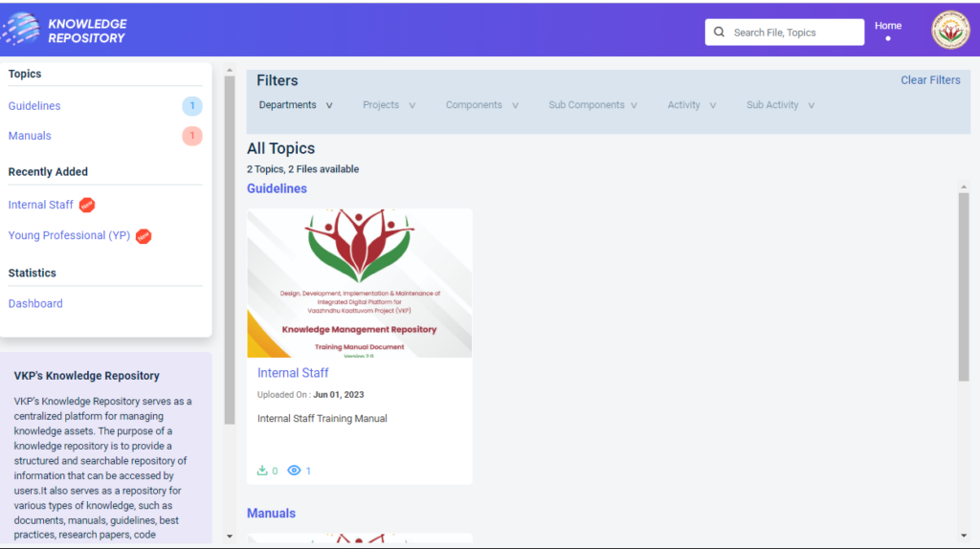This screenshot has width=980, height=549.
Task: Open the user profile avatar
Action: [x=950, y=31]
